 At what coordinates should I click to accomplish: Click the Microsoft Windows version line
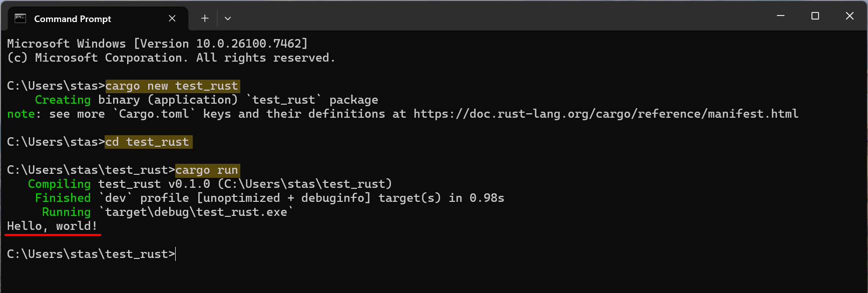(x=157, y=44)
